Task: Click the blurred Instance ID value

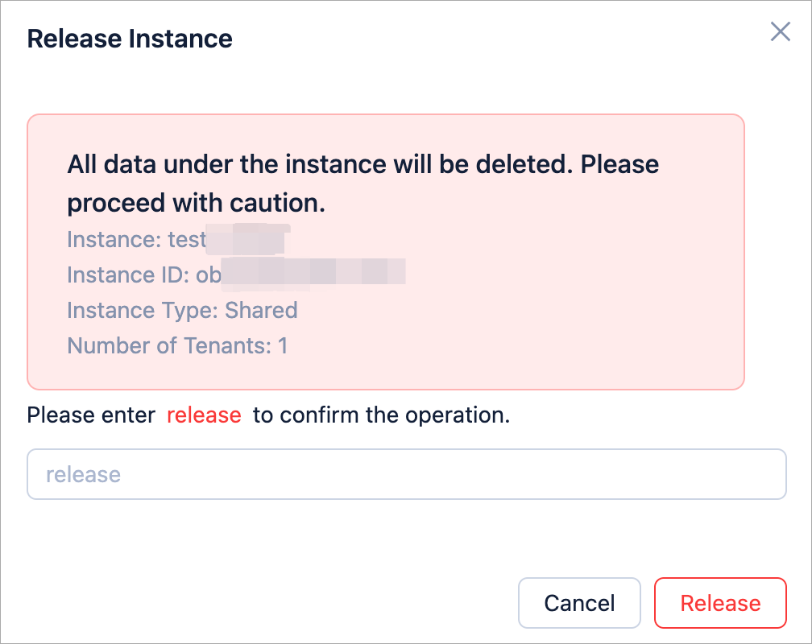Action: (x=313, y=274)
